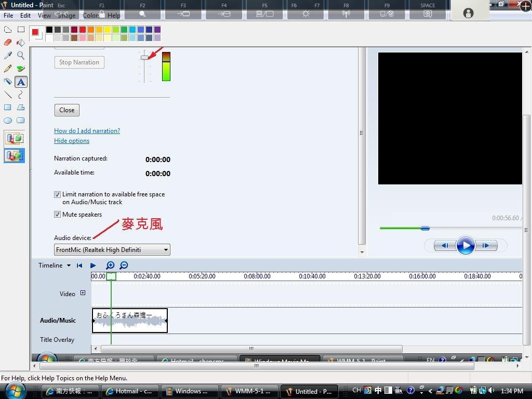Uncheck the Mute speakers checkbox

tap(57, 215)
